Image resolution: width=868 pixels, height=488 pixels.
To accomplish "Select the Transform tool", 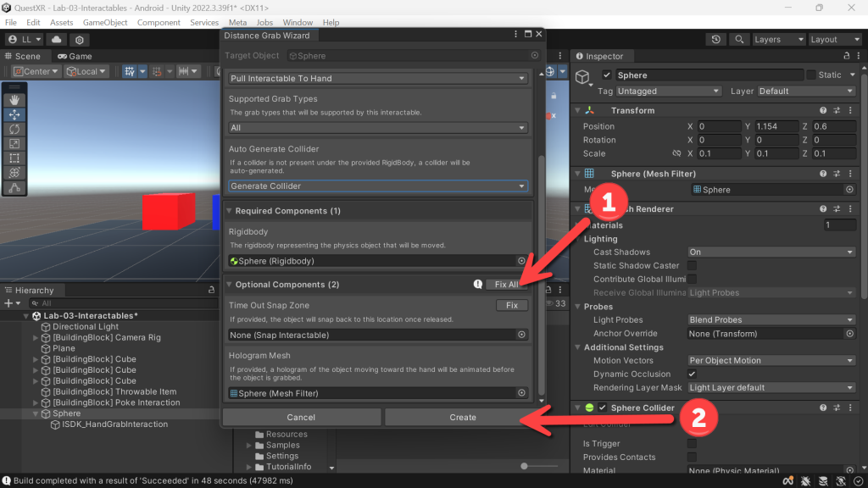I will click(x=14, y=173).
